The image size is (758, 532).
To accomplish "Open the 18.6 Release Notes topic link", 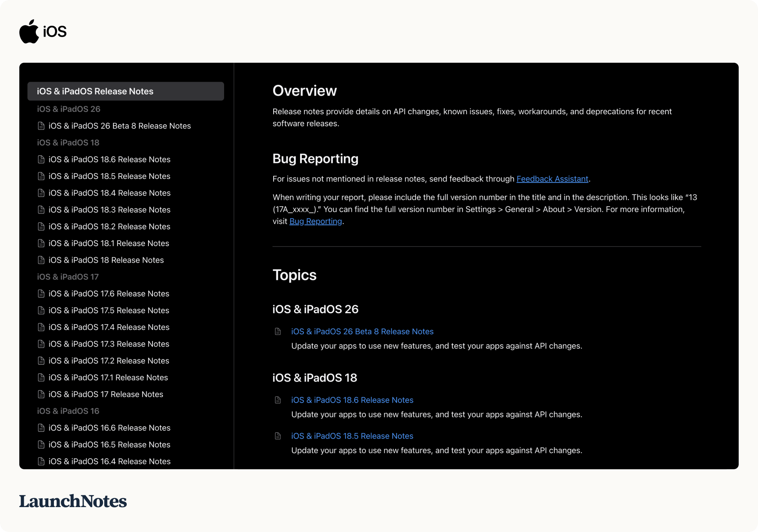I will click(x=352, y=400).
